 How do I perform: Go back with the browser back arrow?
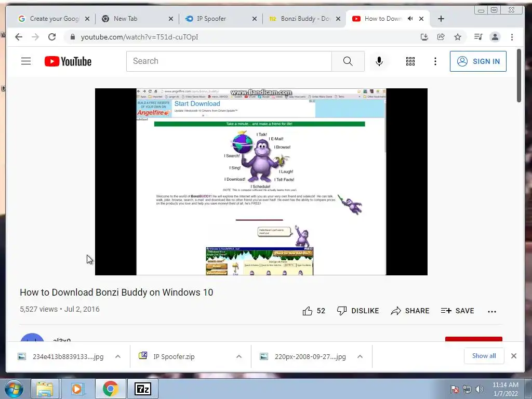[x=19, y=37]
